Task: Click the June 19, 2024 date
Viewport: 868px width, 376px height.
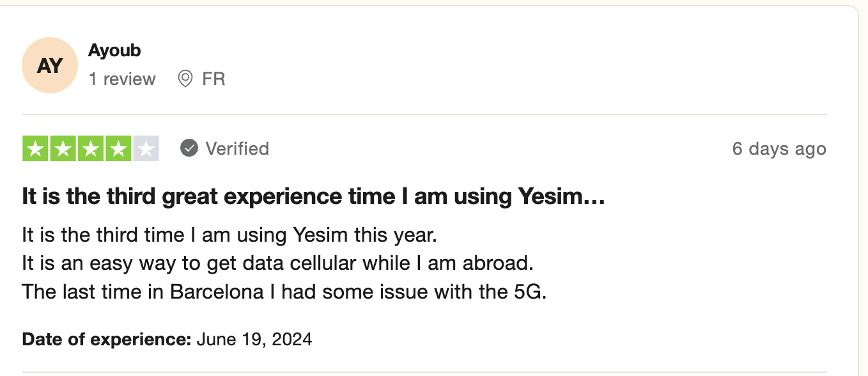Action: (x=254, y=339)
